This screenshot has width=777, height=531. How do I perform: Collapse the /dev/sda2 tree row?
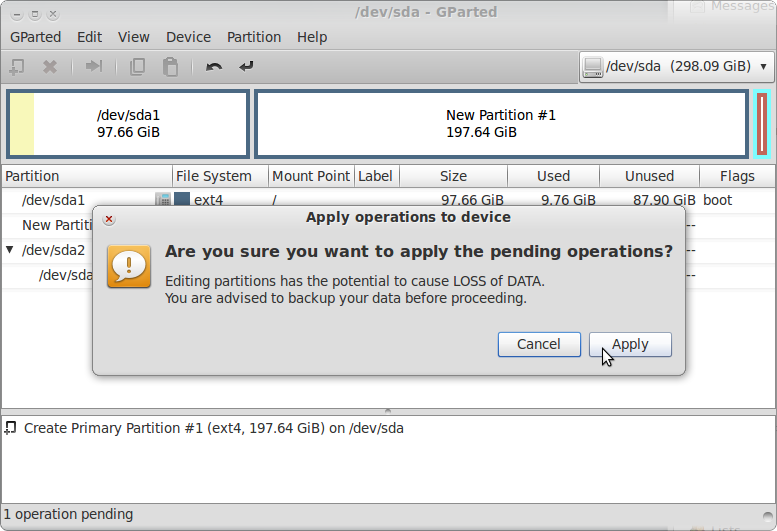[9, 249]
